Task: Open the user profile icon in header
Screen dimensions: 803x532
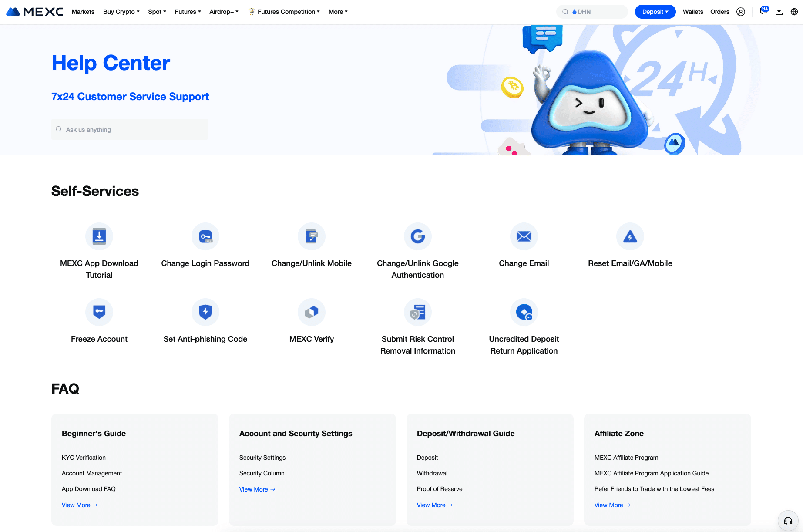Action: (741, 12)
